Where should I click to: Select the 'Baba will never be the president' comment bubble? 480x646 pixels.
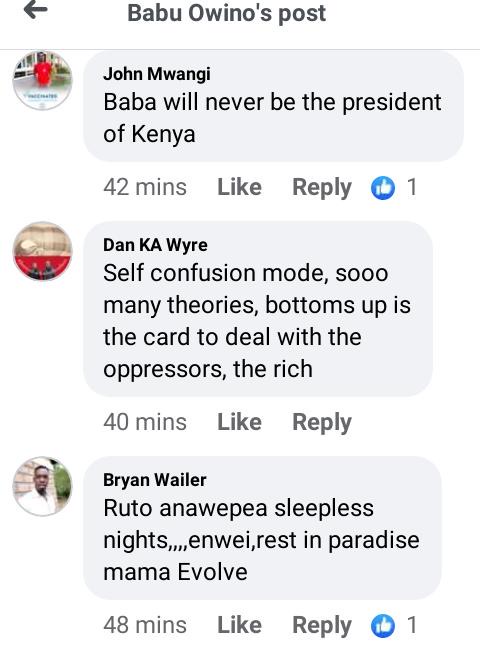click(x=274, y=106)
